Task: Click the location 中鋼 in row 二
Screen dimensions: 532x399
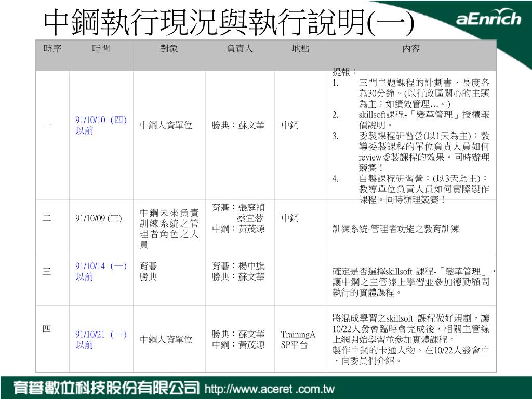Action: coord(290,218)
